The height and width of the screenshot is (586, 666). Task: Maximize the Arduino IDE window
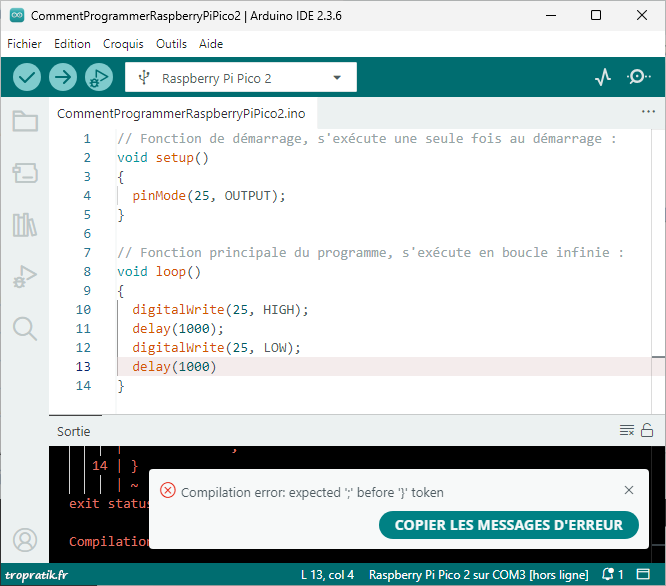[596, 15]
